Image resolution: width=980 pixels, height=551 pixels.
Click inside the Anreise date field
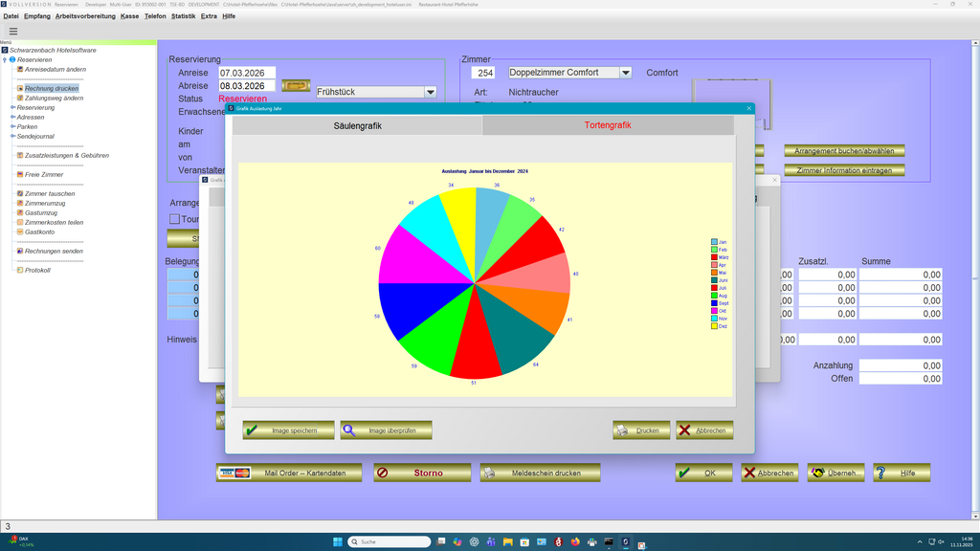coord(246,72)
